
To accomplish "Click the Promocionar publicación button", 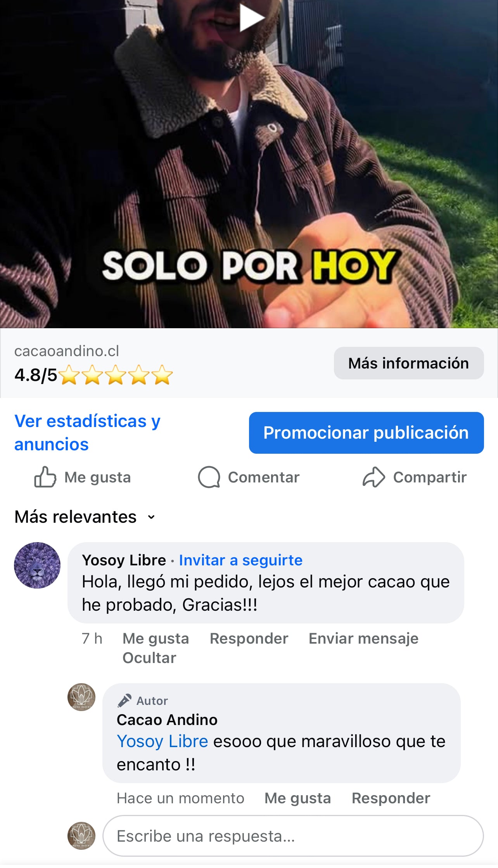I will (x=366, y=432).
